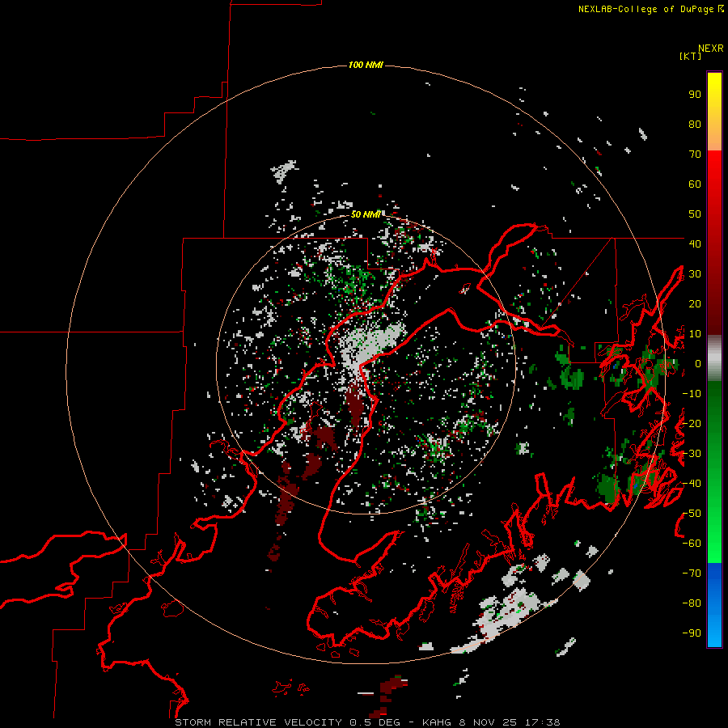Click the positive 60 scale value
The image size is (728, 728).
695,184
